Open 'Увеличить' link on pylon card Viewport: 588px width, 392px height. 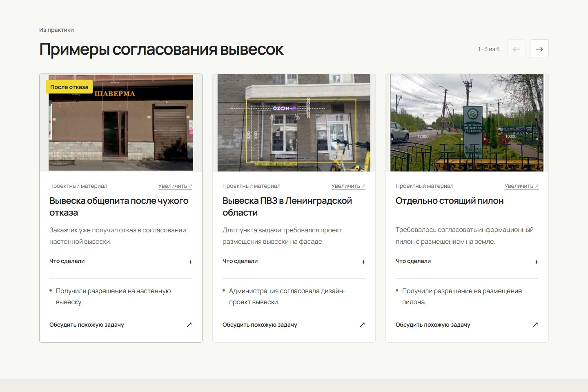[x=521, y=186]
